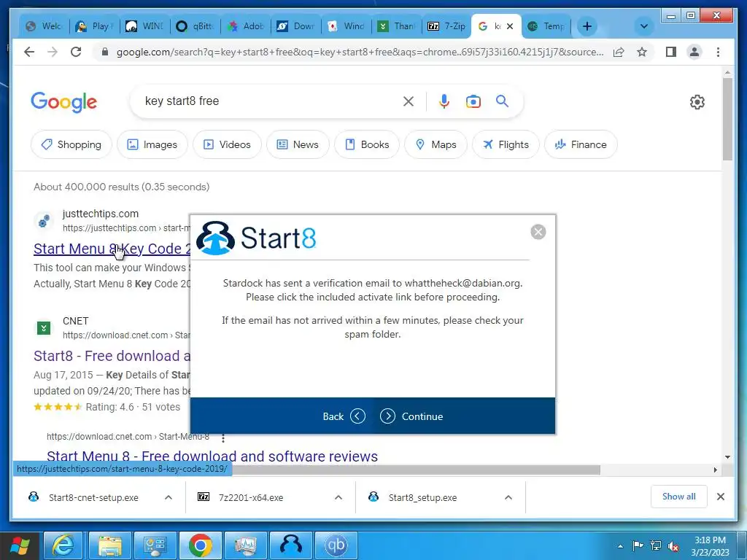
Task: Click the CNET site favicon
Action: click(44, 328)
